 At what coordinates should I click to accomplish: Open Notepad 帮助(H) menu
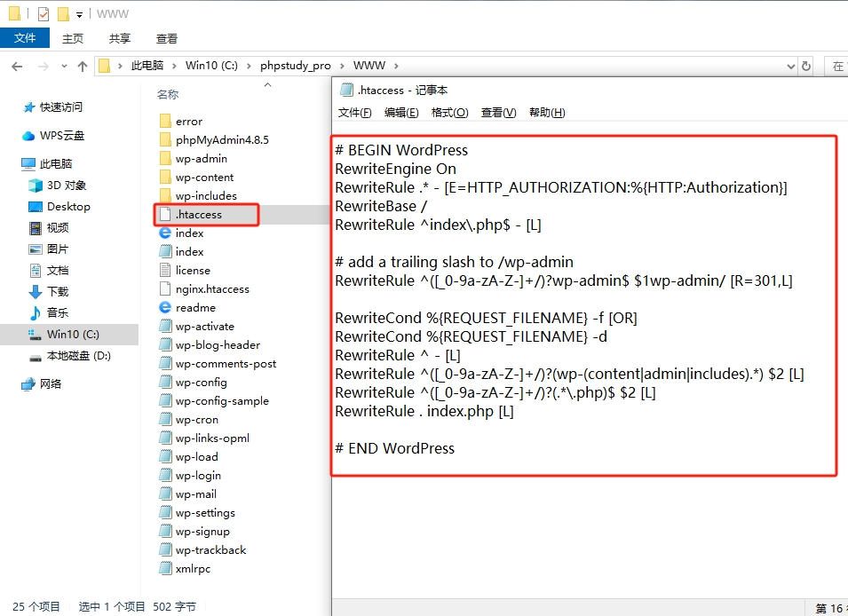[x=547, y=113]
